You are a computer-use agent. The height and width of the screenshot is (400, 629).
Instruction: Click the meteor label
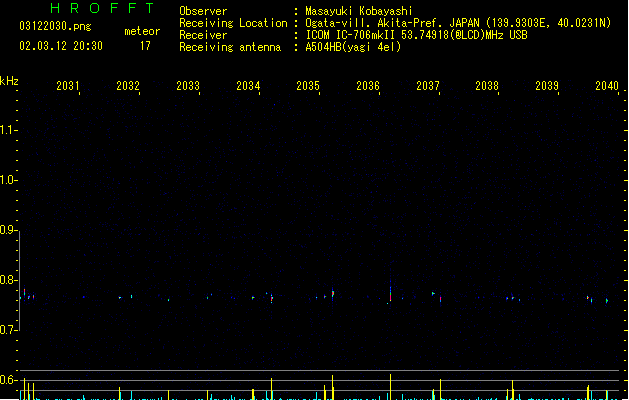(x=142, y=31)
